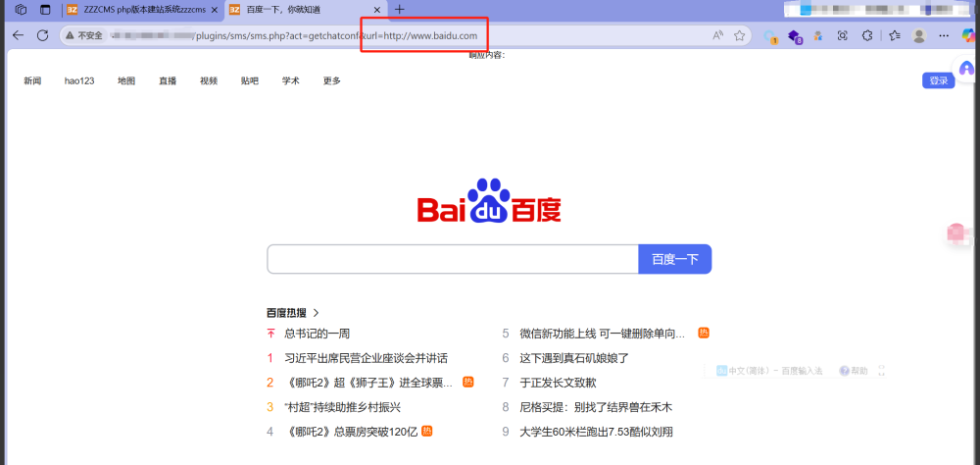Open browser Settings and more menu
The height and width of the screenshot is (465, 980).
(x=944, y=35)
